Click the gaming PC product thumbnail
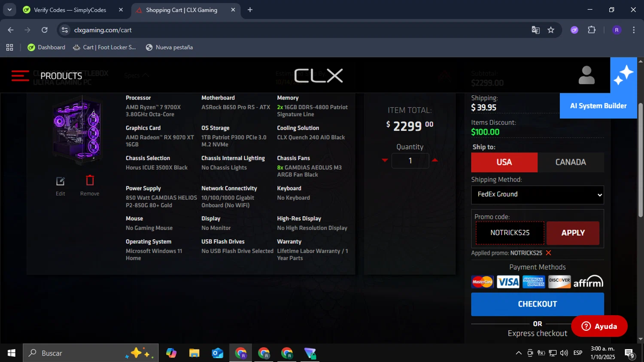This screenshot has width=644, height=362. [77, 130]
